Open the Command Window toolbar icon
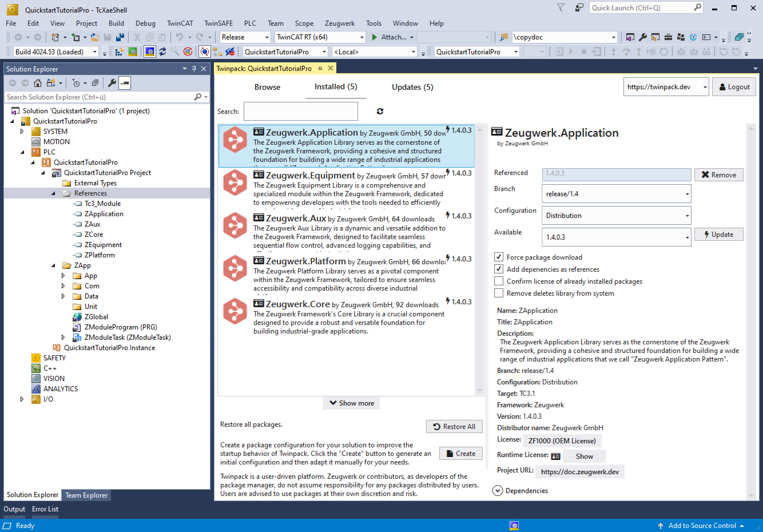Image resolution: width=763 pixels, height=532 pixels. [x=706, y=37]
